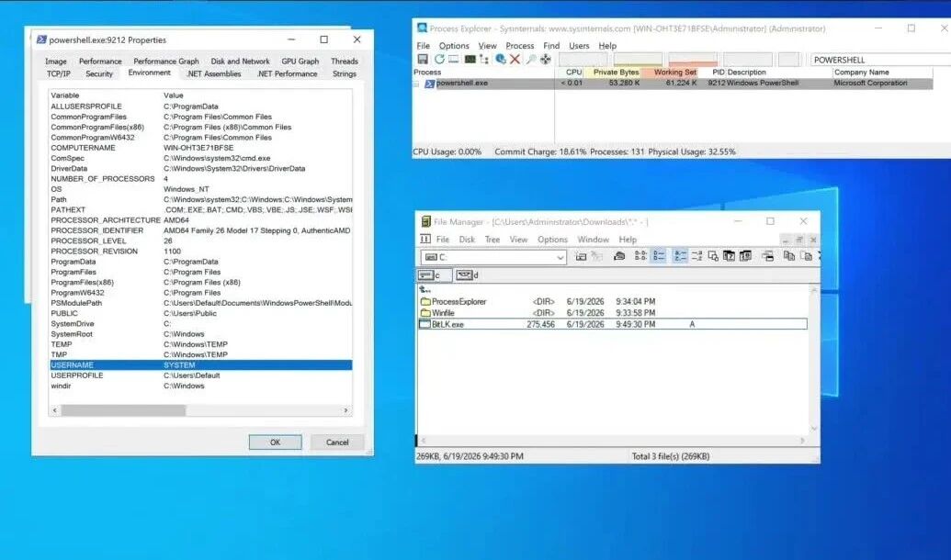Open Users menu in Process Explorer
951x560 pixels.
pyautogui.click(x=579, y=46)
